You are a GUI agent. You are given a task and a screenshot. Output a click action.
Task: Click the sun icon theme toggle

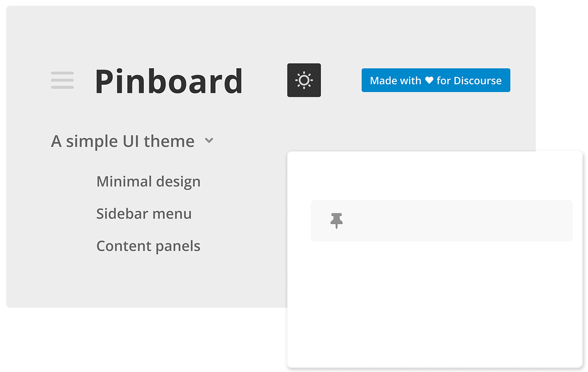(304, 80)
